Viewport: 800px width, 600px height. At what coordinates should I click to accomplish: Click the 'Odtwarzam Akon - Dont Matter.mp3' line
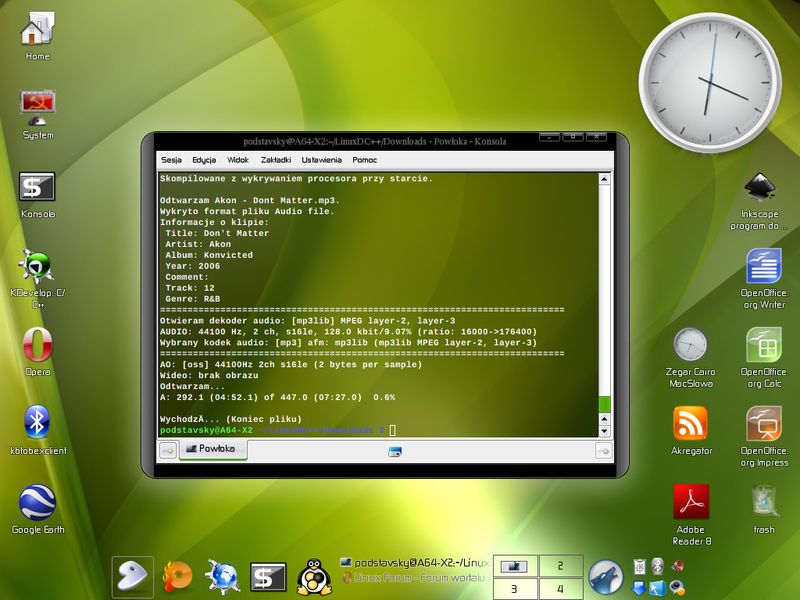tap(249, 201)
